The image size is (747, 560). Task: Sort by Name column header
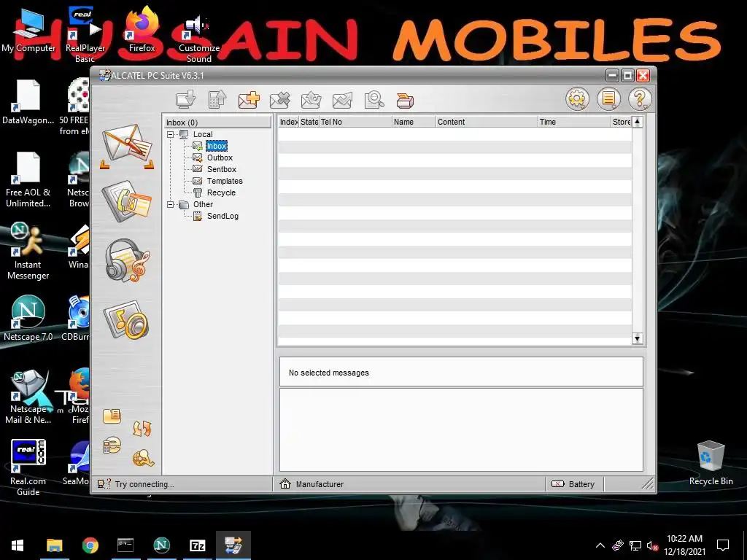pyautogui.click(x=414, y=122)
